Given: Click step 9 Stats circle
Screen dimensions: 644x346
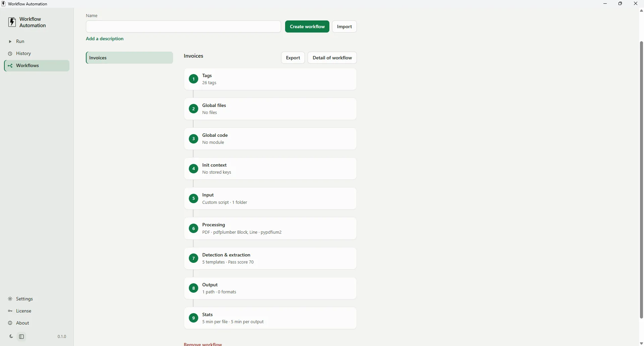Looking at the screenshot, I should (x=194, y=318).
